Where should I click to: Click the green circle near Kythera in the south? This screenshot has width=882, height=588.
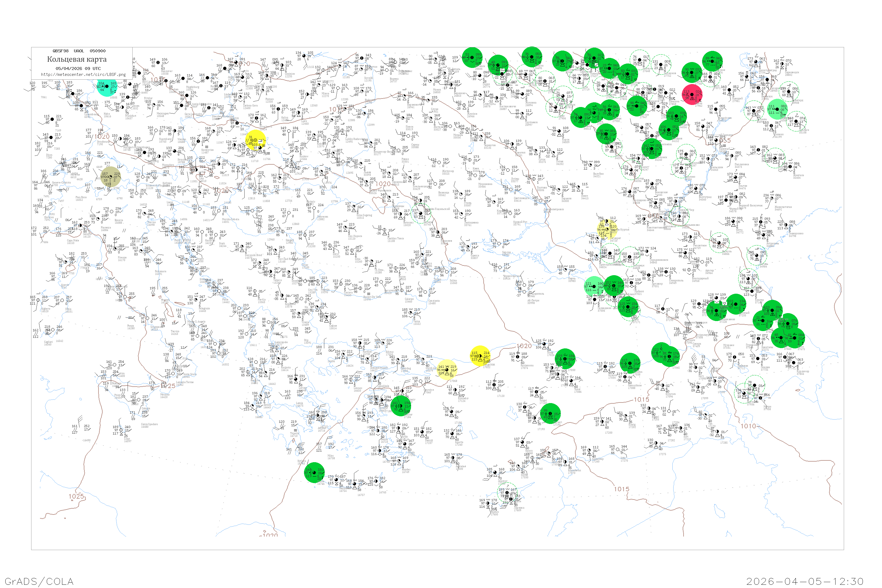(x=314, y=472)
